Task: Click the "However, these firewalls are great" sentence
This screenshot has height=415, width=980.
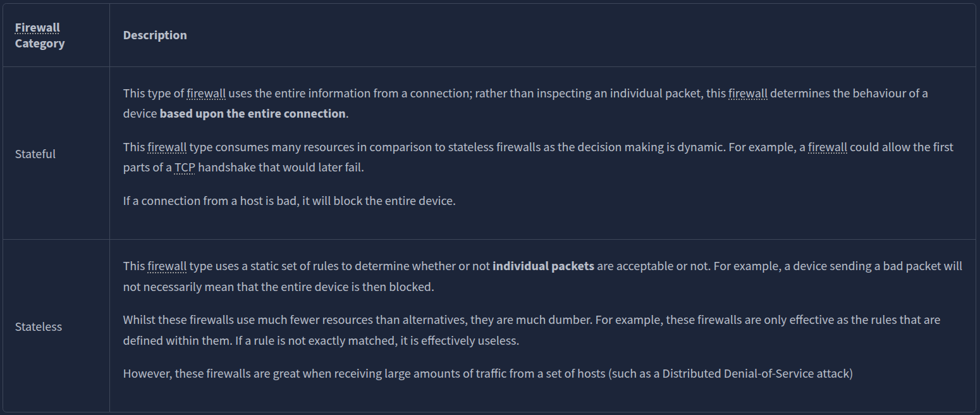Action: (x=253, y=374)
